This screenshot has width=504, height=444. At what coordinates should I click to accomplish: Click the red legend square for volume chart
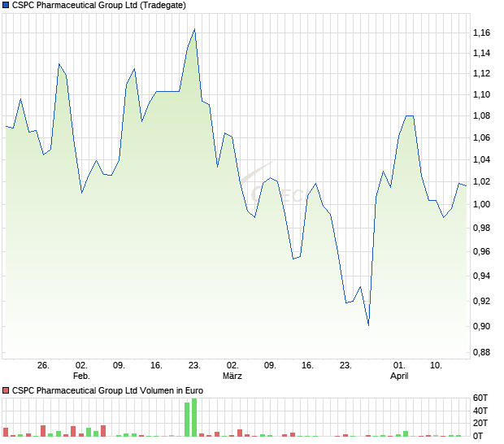(6, 390)
